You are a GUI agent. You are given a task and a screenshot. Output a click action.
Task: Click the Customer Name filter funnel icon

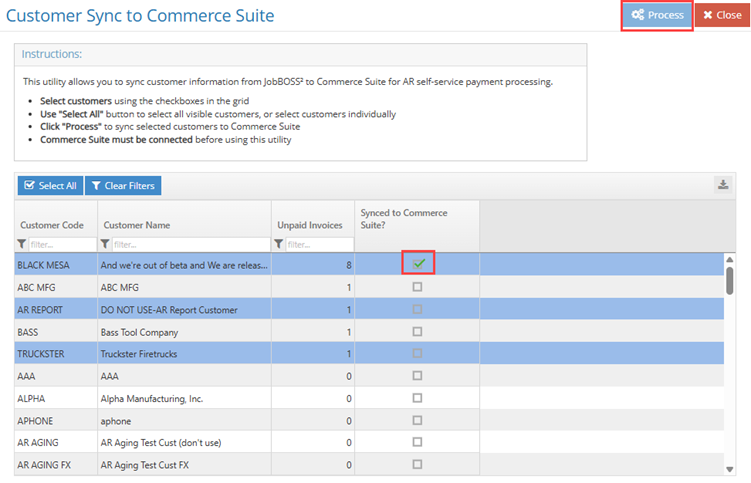click(x=104, y=244)
